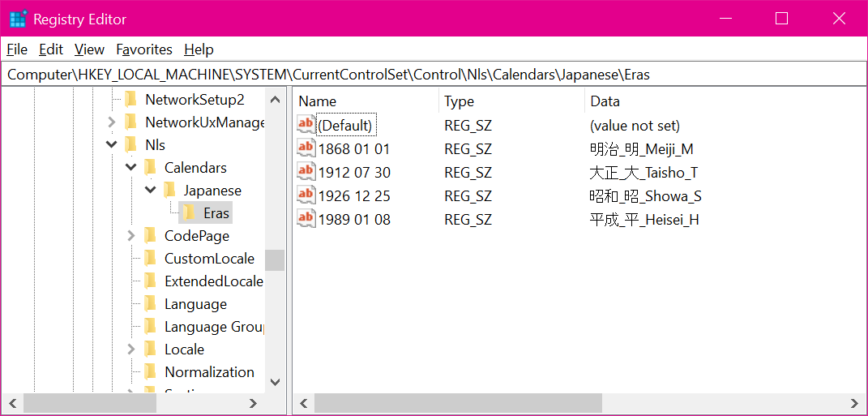The image size is (868, 416).
Task: Click the string icon beside 1926 12 25
Action: coord(306,195)
